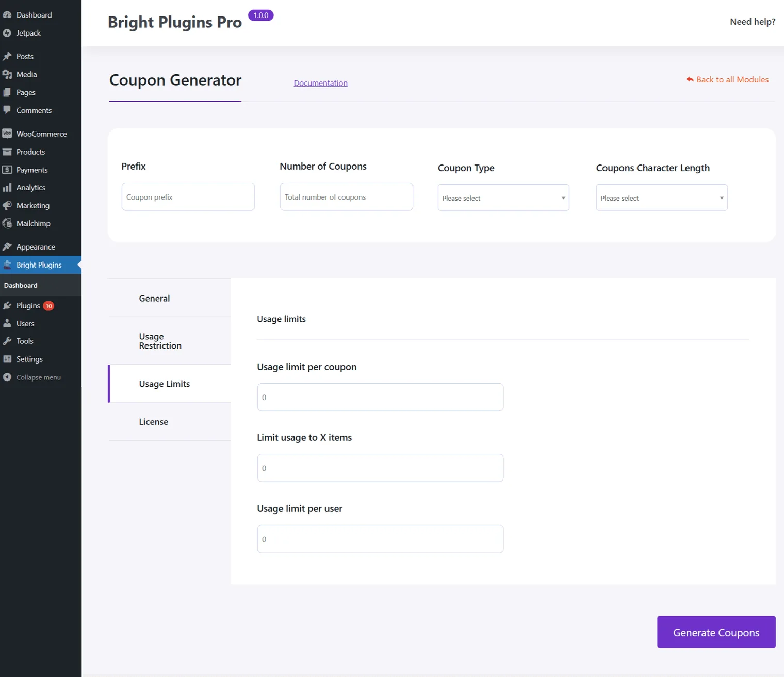The height and width of the screenshot is (677, 784).
Task: Focus the Coupon prefix input field
Action: pyautogui.click(x=188, y=196)
